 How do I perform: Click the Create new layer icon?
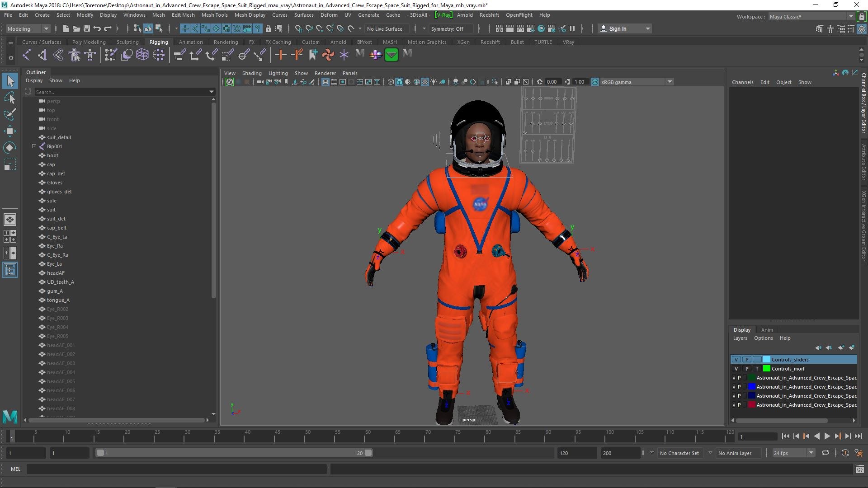[841, 347]
